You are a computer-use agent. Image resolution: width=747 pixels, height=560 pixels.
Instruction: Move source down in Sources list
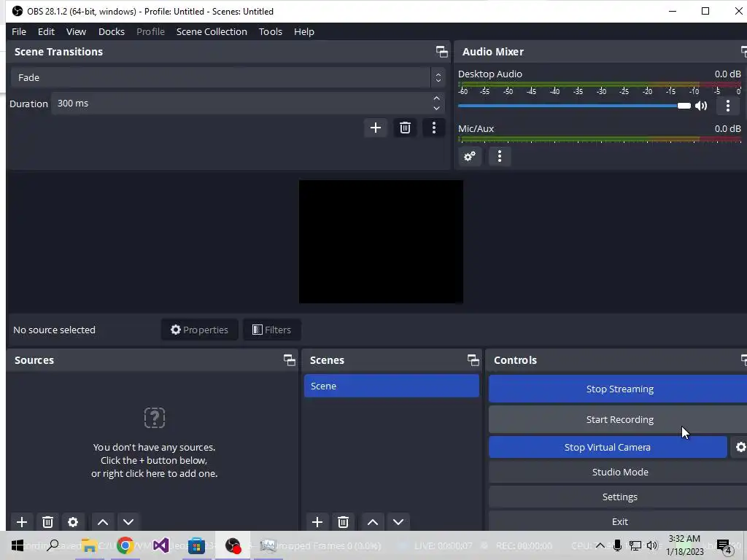128,522
